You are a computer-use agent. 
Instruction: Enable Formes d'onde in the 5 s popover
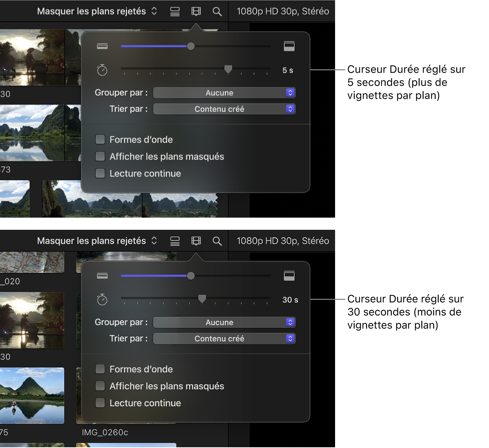[100, 140]
